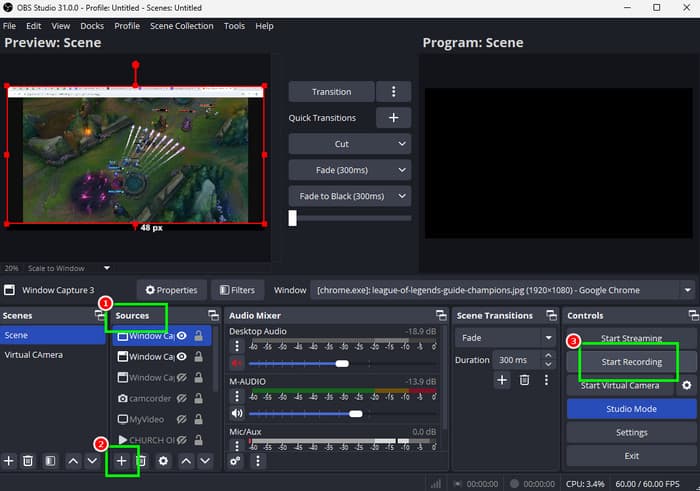Screen dimensions: 700x491
Task: Click the Start Recording button
Action: point(631,362)
